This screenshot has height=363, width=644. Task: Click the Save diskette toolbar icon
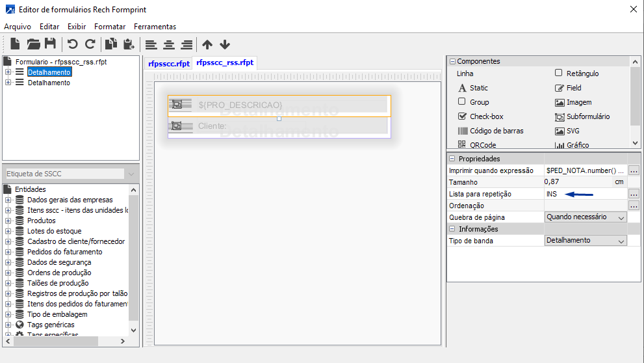[x=50, y=44]
